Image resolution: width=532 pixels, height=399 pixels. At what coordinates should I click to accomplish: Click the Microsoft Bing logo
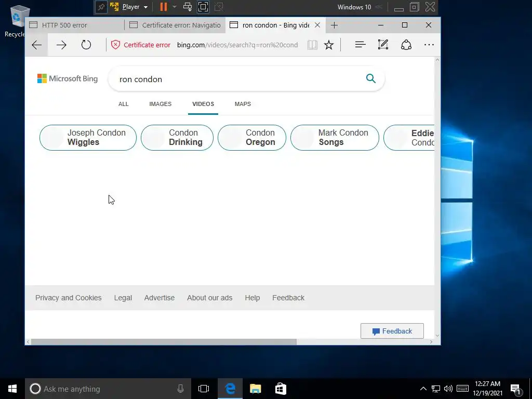coord(68,79)
